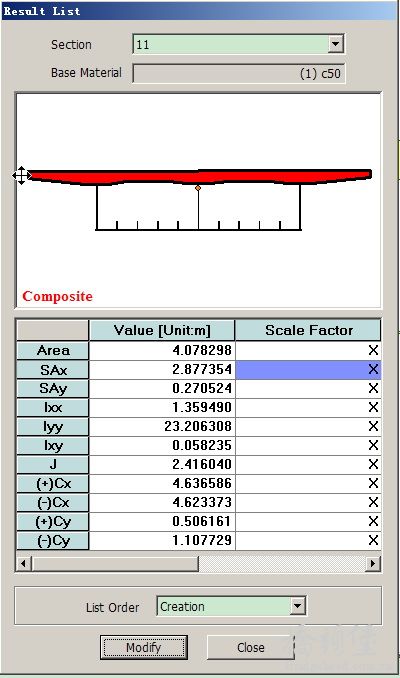Click the table scrollbar's left arrow
400x678 pixels.
pos(24,563)
